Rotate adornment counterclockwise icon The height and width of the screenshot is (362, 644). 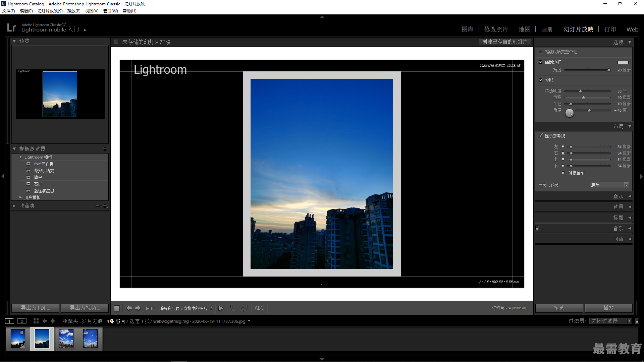point(234,308)
